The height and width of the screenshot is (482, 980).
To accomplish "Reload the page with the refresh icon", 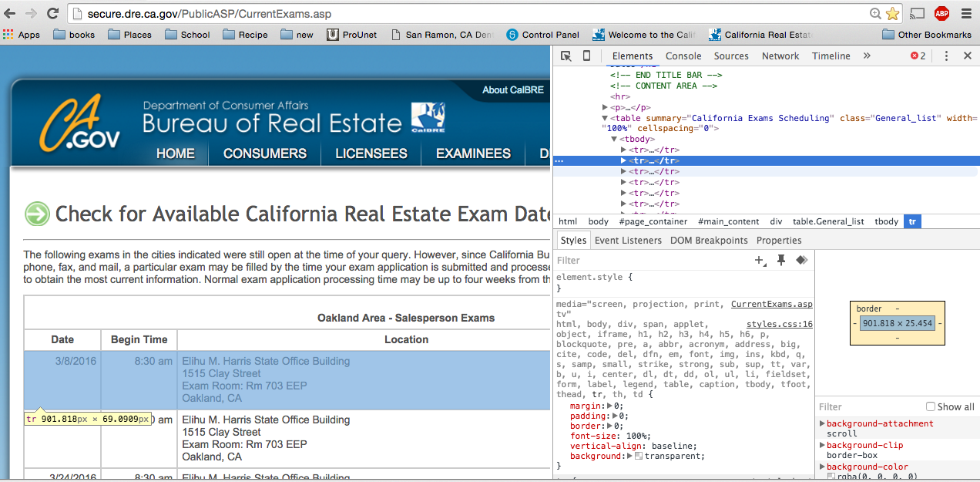I will click(53, 13).
